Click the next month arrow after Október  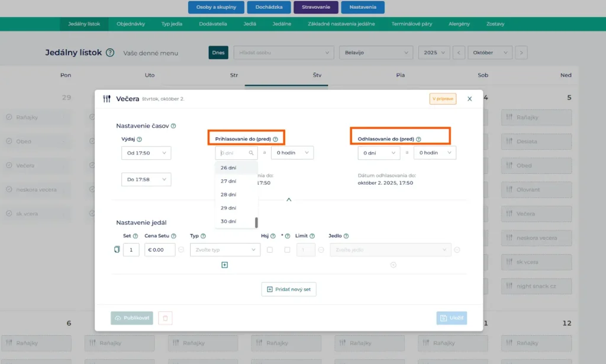pyautogui.click(x=521, y=53)
